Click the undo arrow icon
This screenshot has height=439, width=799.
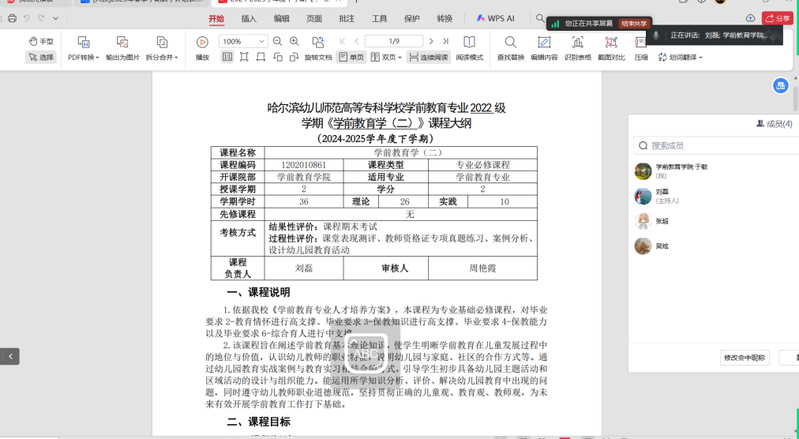(x=26, y=18)
